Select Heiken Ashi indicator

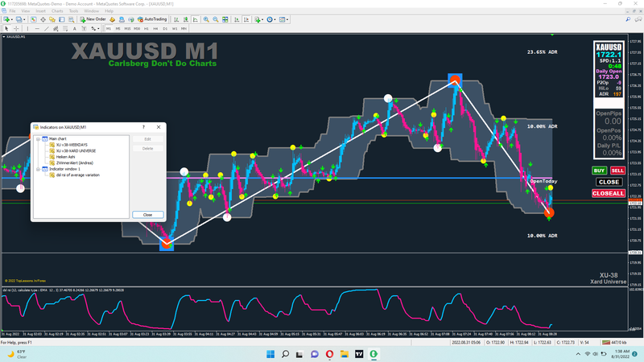[x=66, y=157]
